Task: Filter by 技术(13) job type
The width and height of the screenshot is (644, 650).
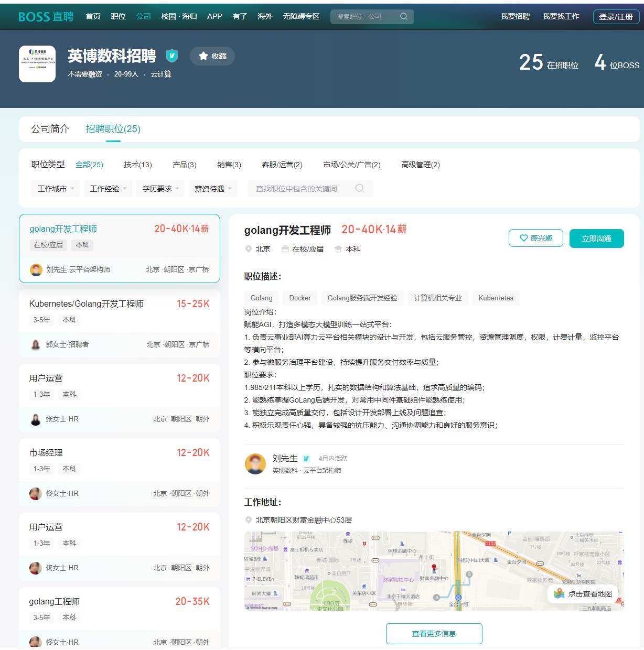Action: pos(138,165)
